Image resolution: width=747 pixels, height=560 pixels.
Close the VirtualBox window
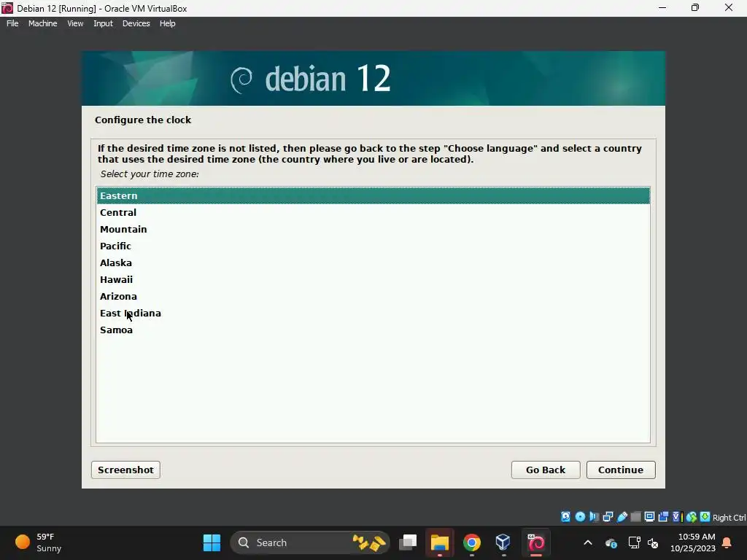click(729, 8)
